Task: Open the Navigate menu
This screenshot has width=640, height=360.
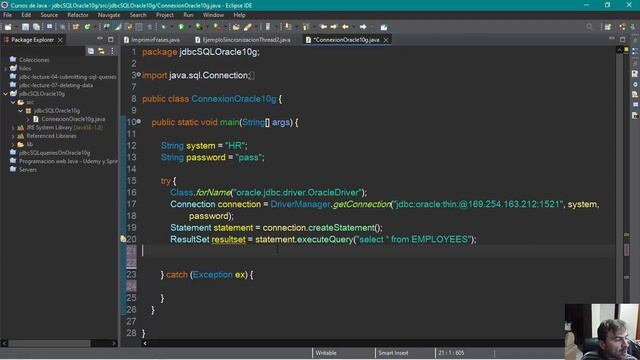Action: tap(109, 15)
